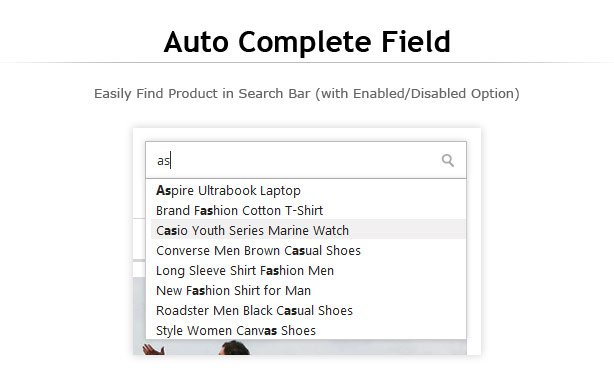
Task: Click the word 'Field' in heading
Action: 416,42
